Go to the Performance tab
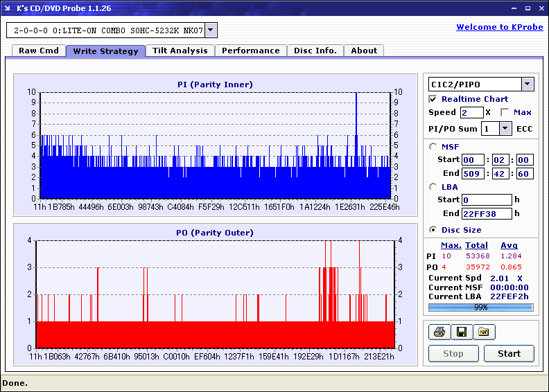The width and height of the screenshot is (549, 392). point(251,51)
